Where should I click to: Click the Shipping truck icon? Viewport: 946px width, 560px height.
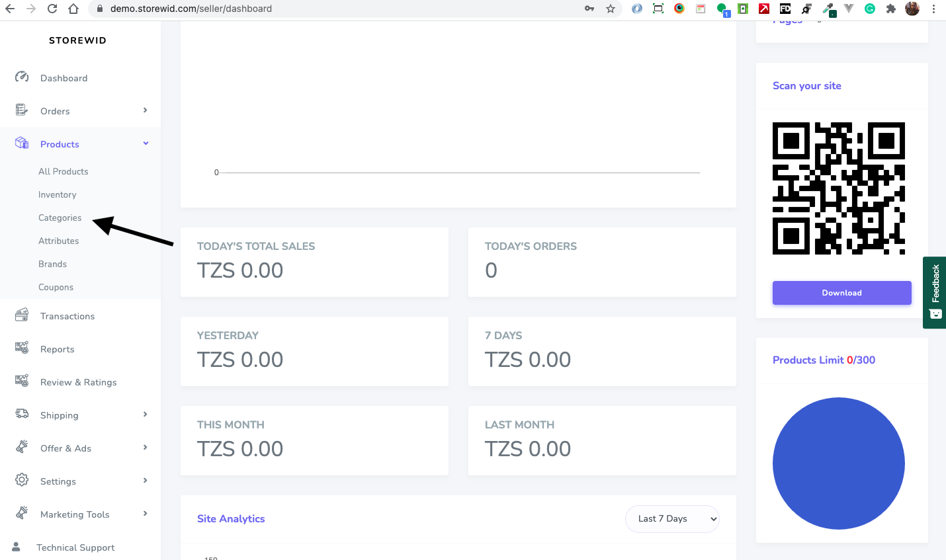click(x=22, y=414)
